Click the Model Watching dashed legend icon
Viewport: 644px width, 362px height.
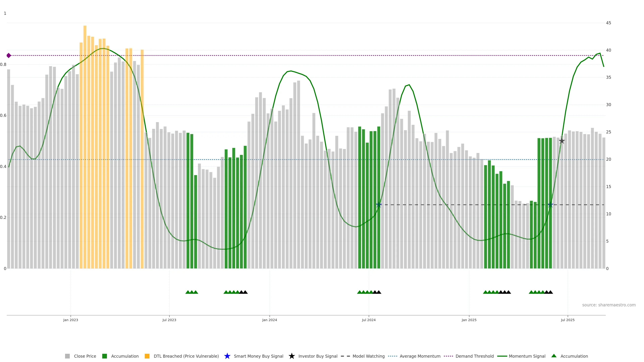pyautogui.click(x=345, y=356)
